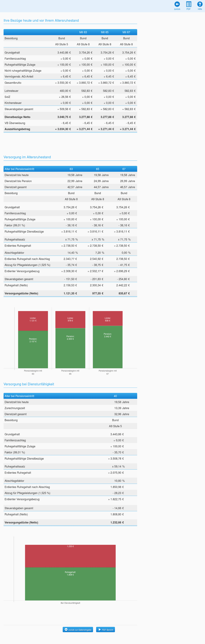Select the green Pension 2.300 € bar

click(x=70, y=348)
